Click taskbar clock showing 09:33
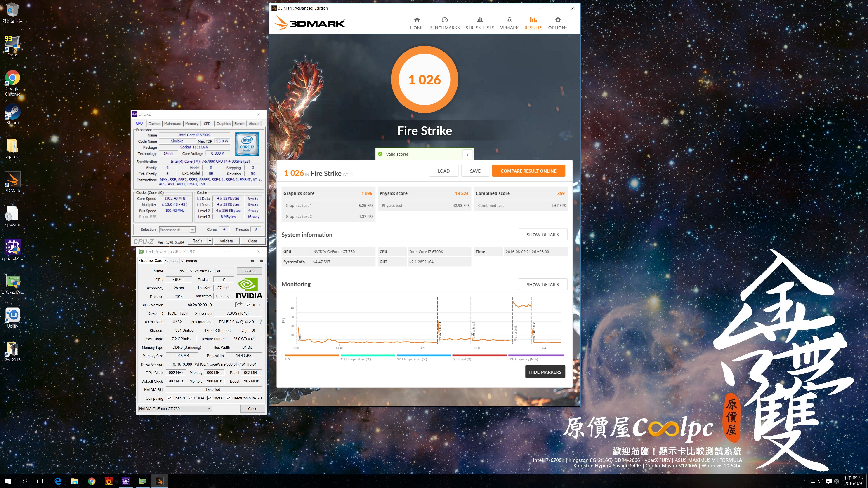868x488 pixels. tap(853, 481)
